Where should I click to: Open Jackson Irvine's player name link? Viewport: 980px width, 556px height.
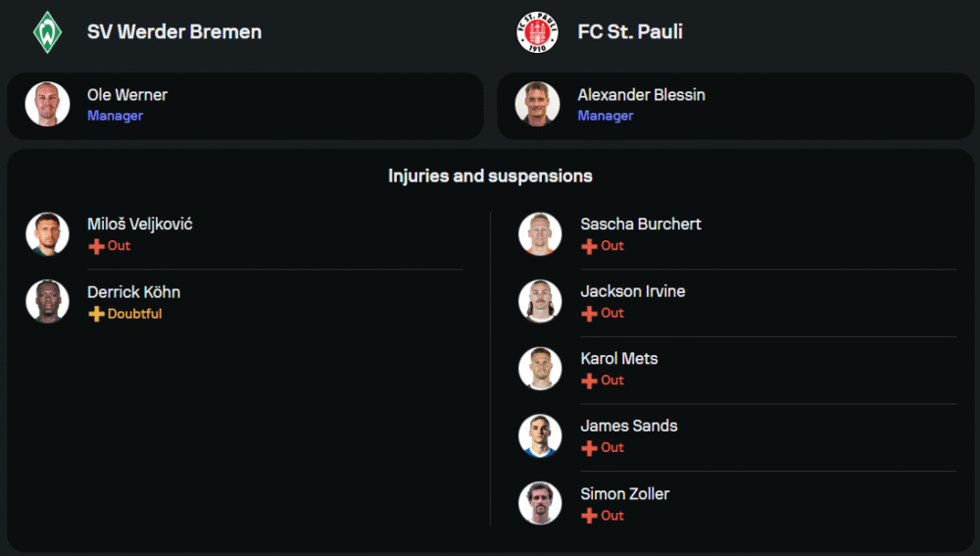point(632,291)
